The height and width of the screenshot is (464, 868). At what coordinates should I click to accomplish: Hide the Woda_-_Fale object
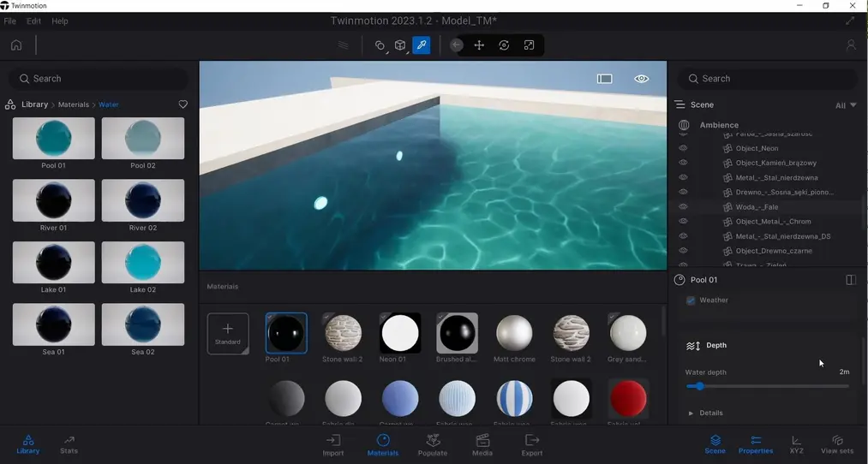tap(683, 207)
